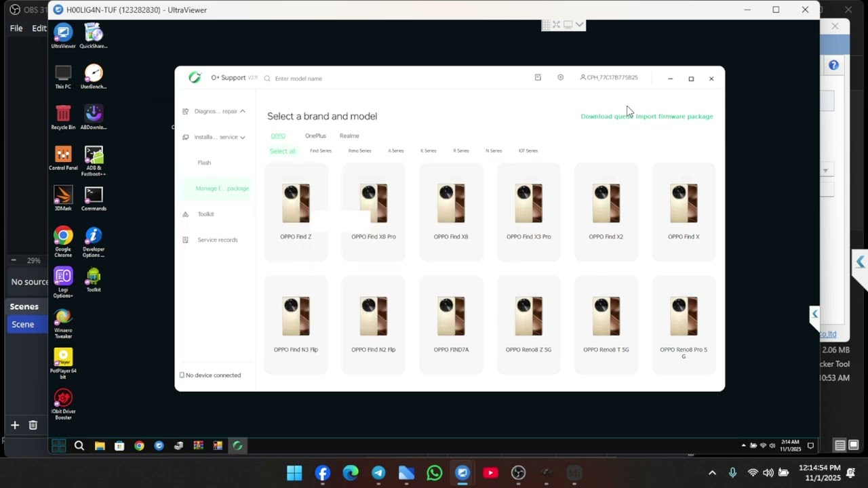868x488 pixels.
Task: Open the Commands desktop shortcut
Action: [94, 199]
